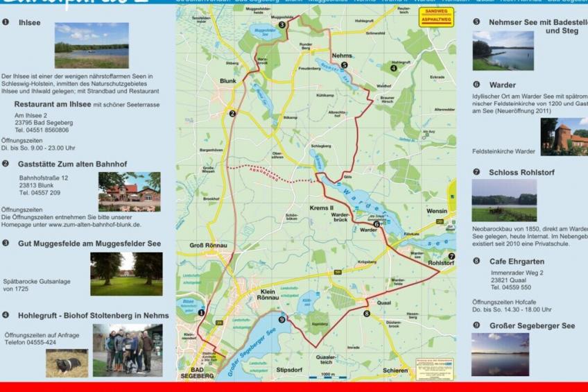588x392 pixels.
Task: Select map marker 8 near Quaal
Action: coord(366,314)
